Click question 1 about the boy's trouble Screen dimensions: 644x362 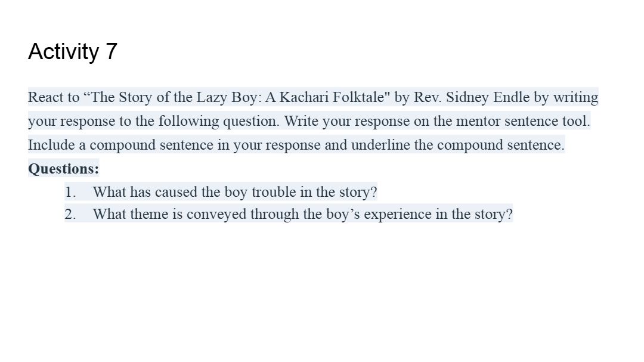click(234, 192)
